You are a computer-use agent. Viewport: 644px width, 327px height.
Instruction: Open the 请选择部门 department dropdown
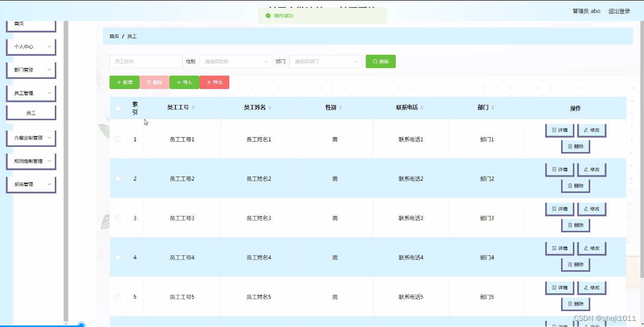click(326, 61)
